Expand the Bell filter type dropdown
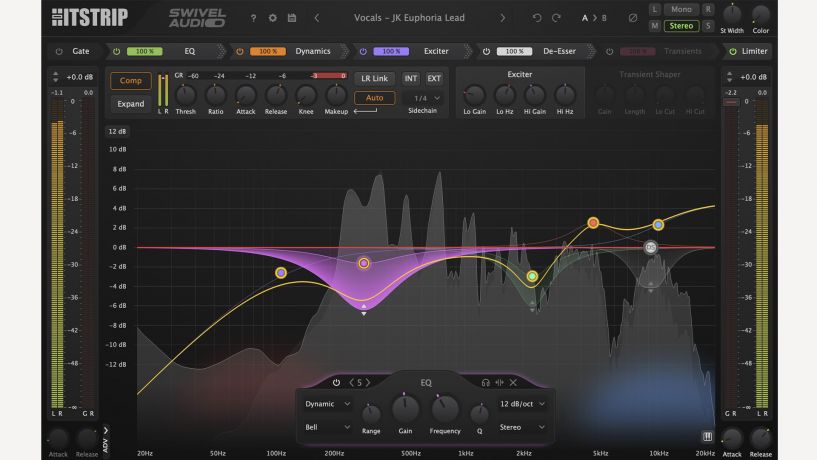Screen dimensions: 817x460 tap(328, 427)
